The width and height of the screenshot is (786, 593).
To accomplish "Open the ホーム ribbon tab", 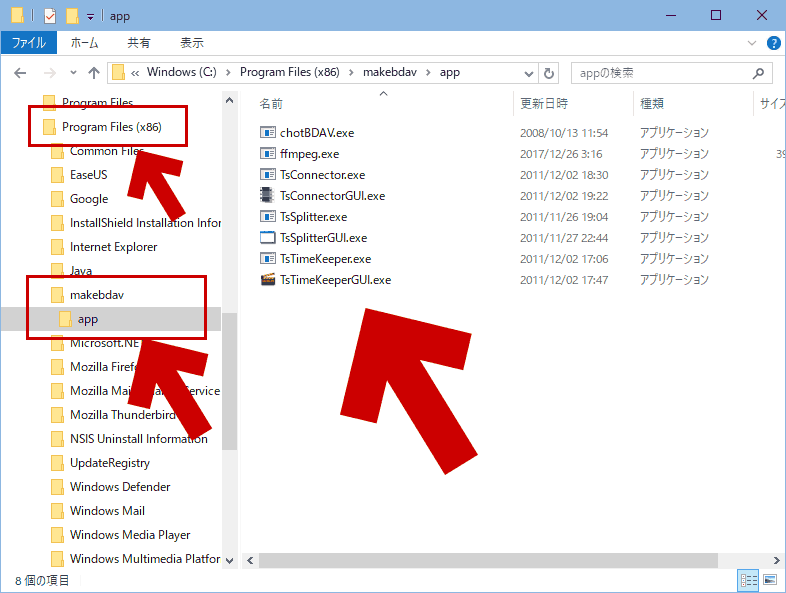I will (84, 43).
